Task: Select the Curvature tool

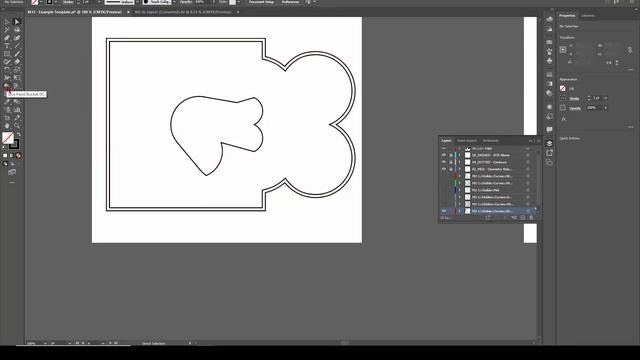Action: click(17, 38)
